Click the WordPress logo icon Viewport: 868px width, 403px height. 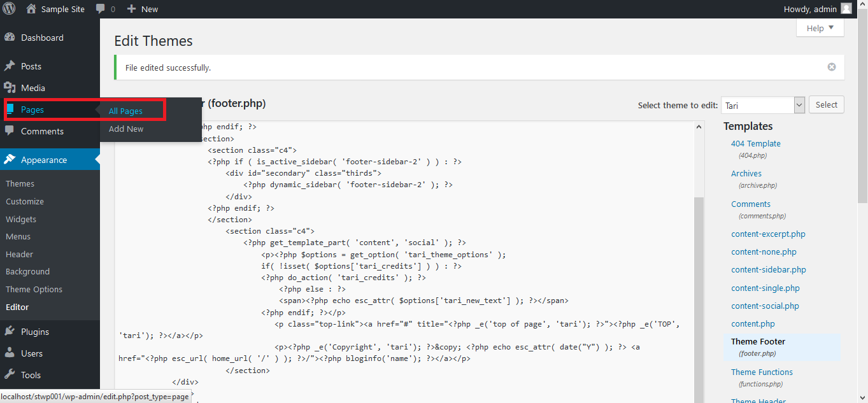pos(9,9)
